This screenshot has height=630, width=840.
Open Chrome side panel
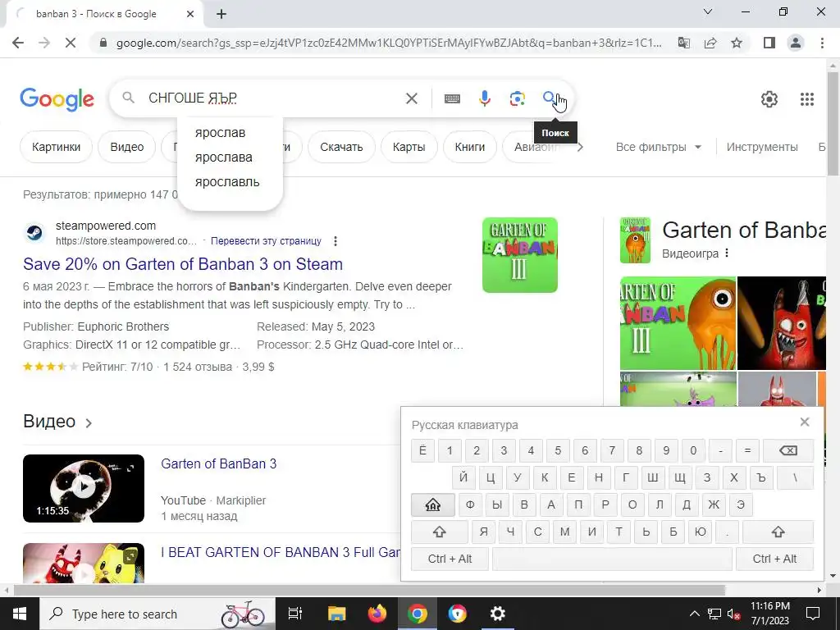pyautogui.click(x=769, y=43)
